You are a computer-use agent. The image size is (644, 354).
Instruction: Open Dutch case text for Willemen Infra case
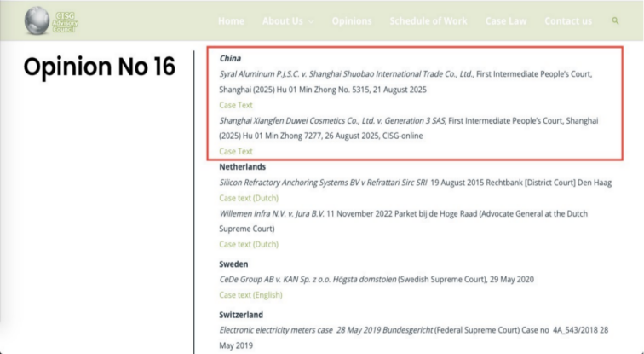click(x=249, y=244)
